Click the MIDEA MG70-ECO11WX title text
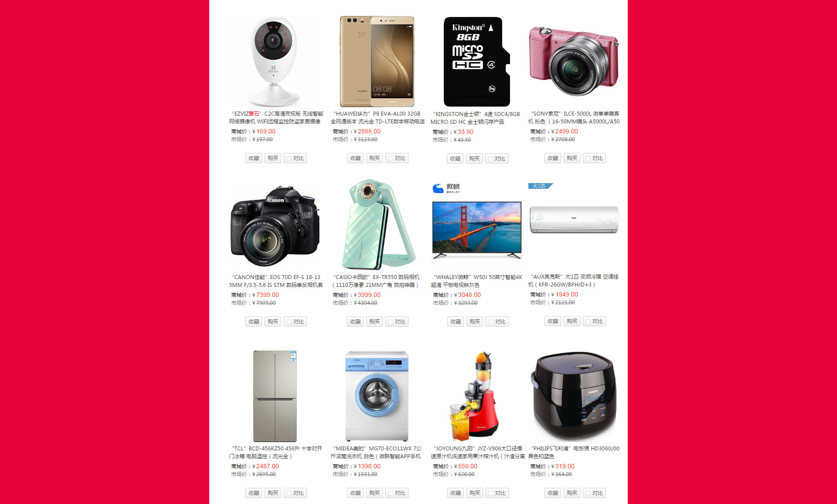The height and width of the screenshot is (504, 837). click(377, 453)
